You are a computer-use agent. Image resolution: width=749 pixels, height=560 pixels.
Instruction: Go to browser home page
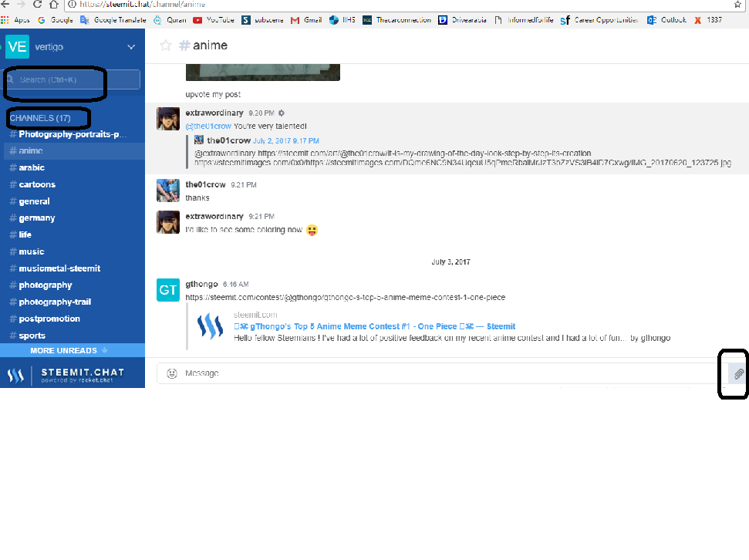55,5
